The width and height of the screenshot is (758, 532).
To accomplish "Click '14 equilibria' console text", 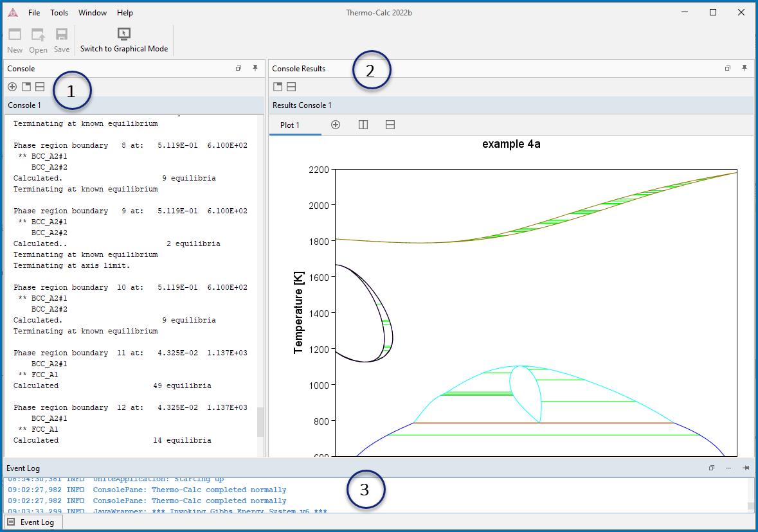I will [182, 441].
